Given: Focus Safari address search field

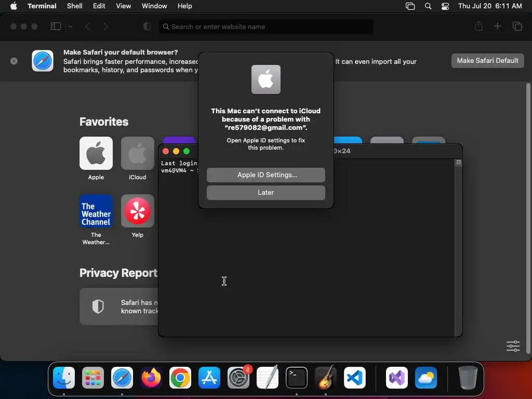Looking at the screenshot, I should coord(265,26).
